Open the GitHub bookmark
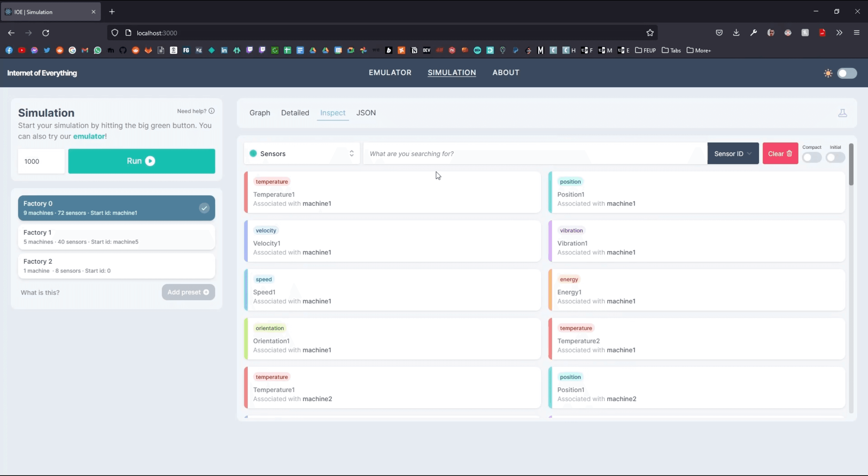 (123, 50)
